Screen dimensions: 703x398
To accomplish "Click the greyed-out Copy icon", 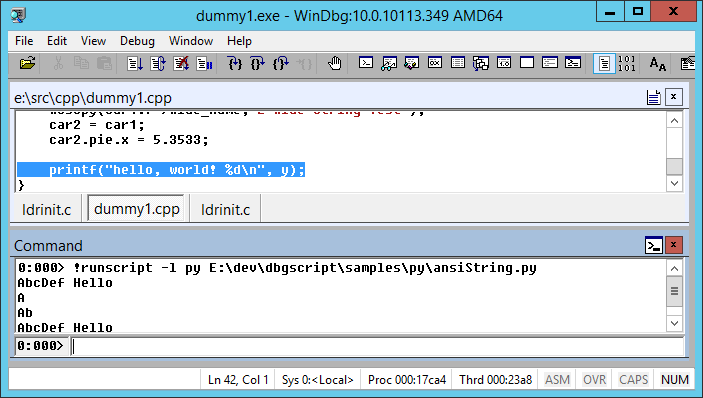I will [x=81, y=63].
